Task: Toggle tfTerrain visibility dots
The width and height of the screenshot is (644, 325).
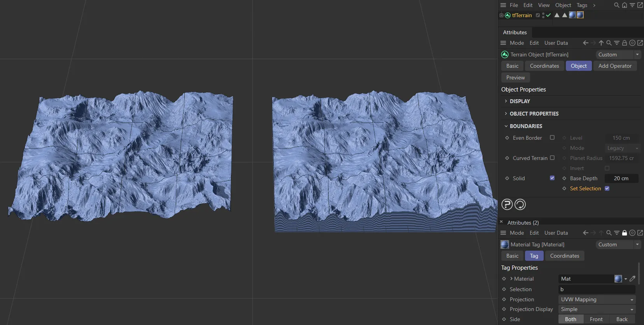Action: pos(543,15)
